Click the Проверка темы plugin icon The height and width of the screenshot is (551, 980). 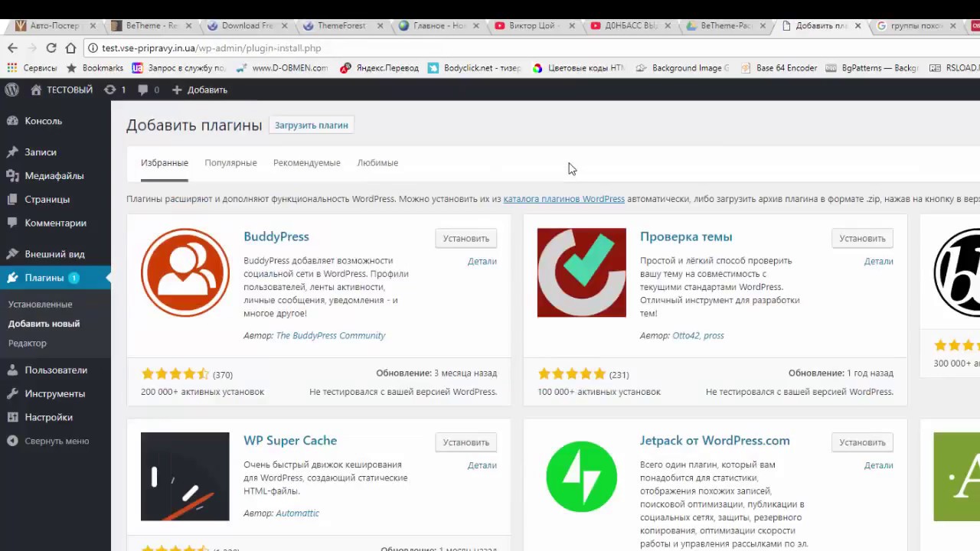pyautogui.click(x=582, y=272)
